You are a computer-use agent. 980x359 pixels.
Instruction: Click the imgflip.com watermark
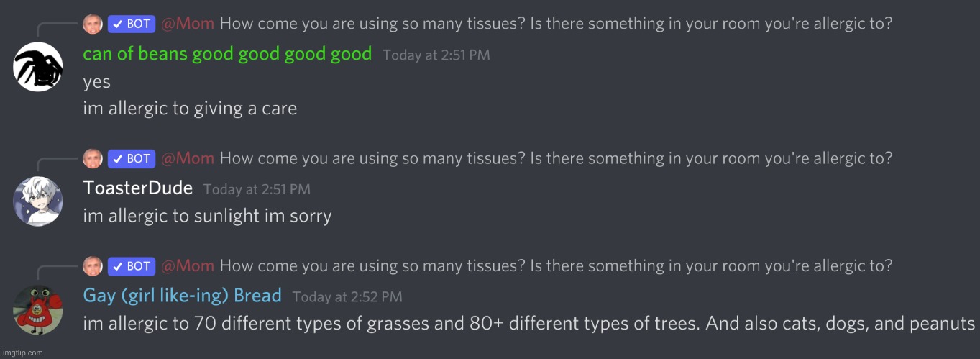pyautogui.click(x=22, y=353)
